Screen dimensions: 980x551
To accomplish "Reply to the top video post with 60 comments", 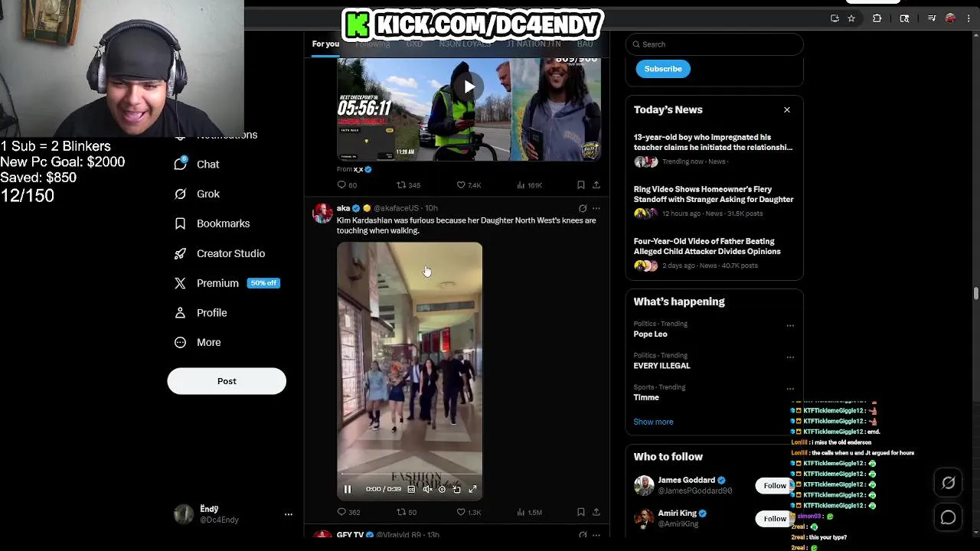I will point(347,185).
